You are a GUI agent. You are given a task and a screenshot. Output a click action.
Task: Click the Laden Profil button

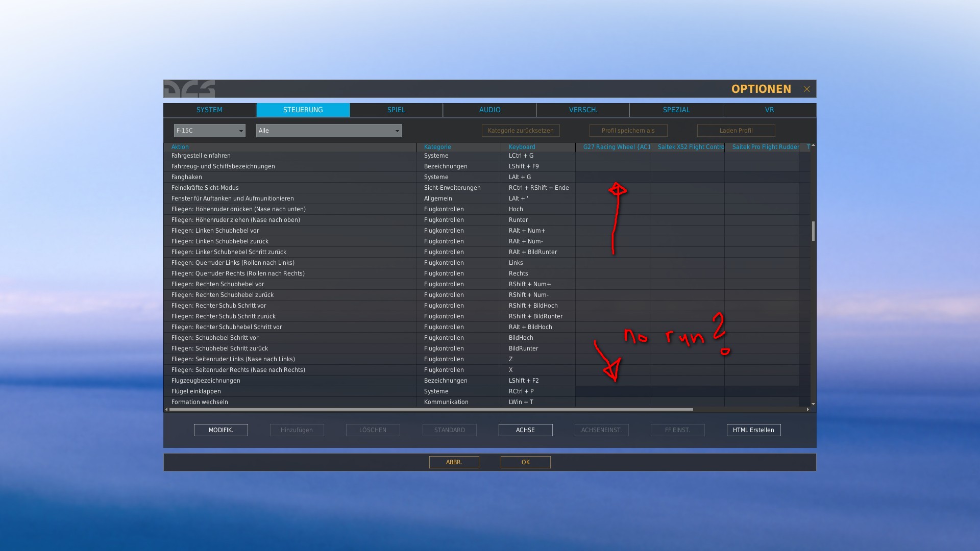(736, 131)
